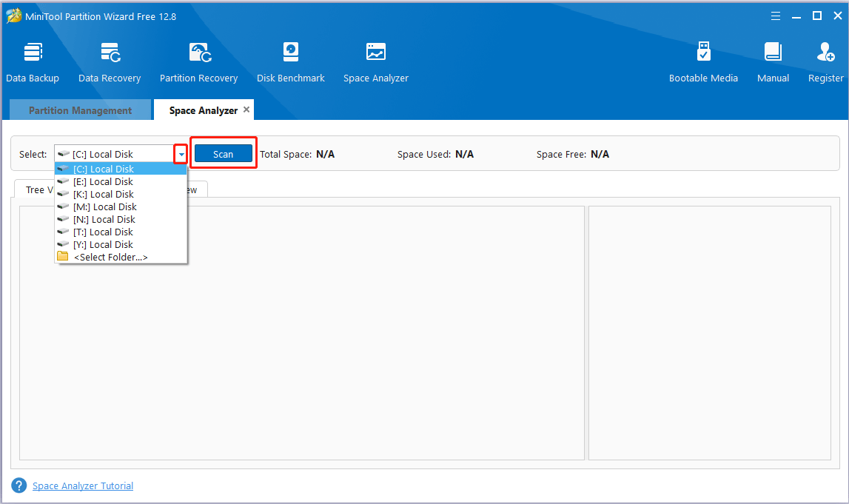Close the Space Analyzer tab

[246, 110]
